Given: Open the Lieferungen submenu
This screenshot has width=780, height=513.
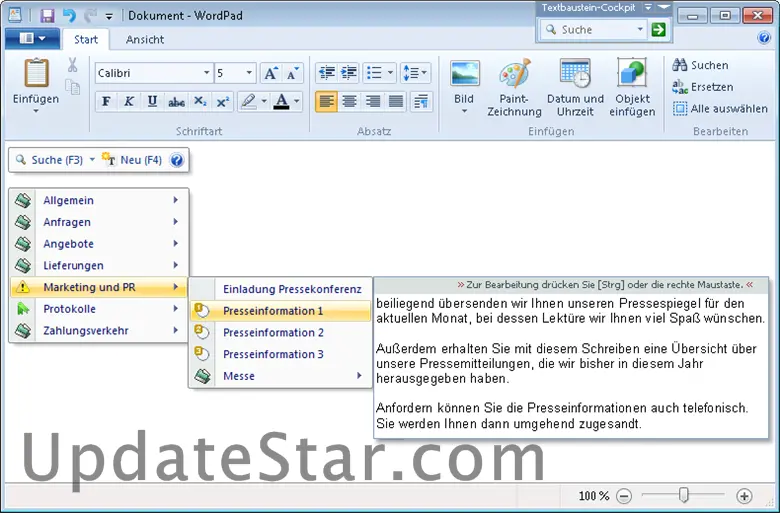Looking at the screenshot, I should pos(98,265).
